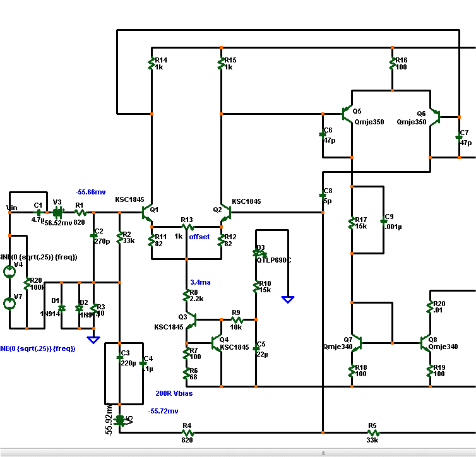This screenshot has width=476, height=457.
Task: Click the Q3 transistor symbol
Action: click(191, 319)
